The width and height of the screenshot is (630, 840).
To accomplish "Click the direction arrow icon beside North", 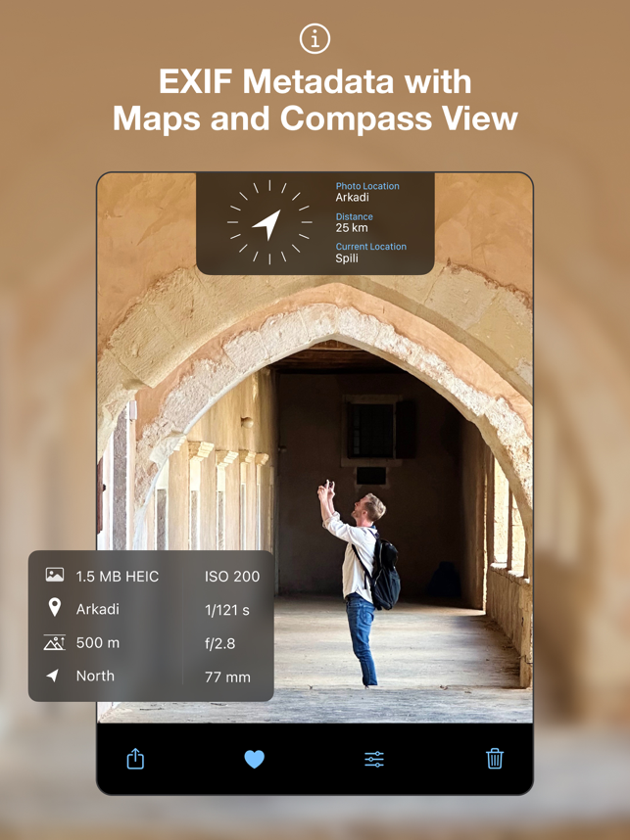I will [53, 675].
